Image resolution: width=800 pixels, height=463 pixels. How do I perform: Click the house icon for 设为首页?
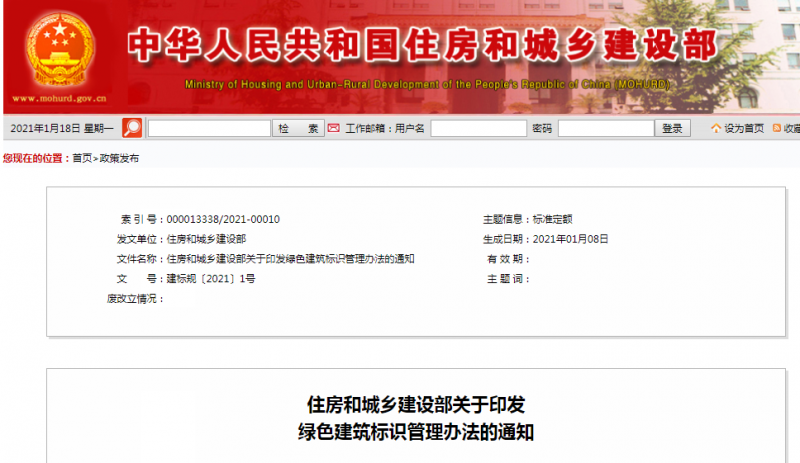click(716, 128)
